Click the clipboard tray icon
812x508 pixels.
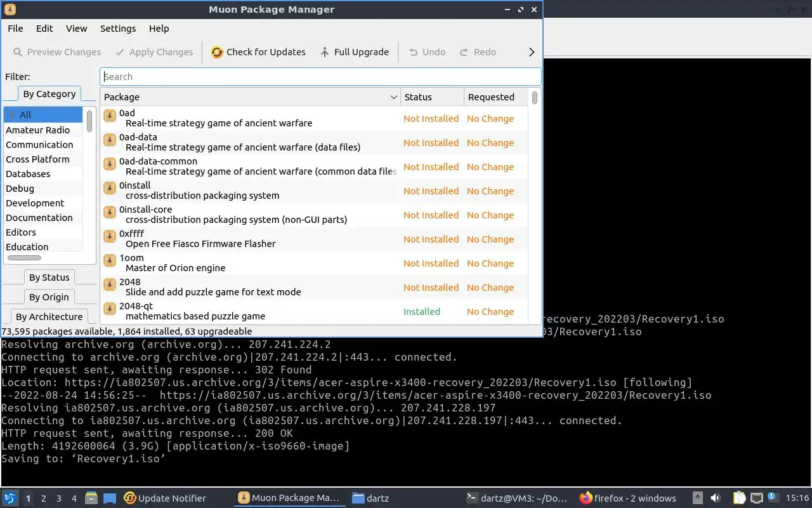740,498
